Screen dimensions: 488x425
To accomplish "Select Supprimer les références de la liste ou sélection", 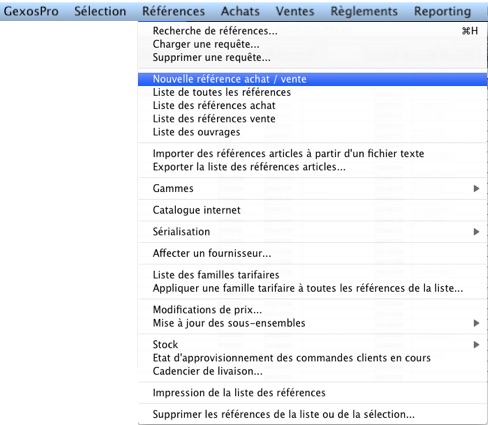I will tap(312, 415).
